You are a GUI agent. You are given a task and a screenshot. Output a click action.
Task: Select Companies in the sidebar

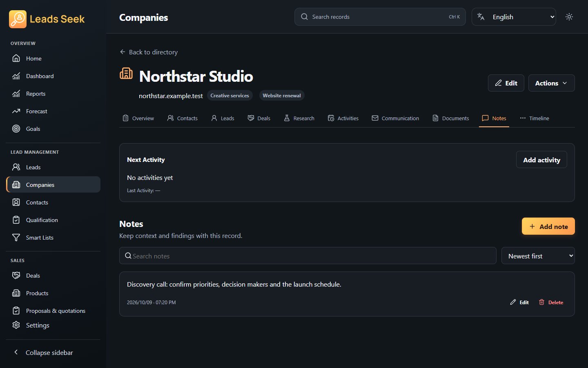tap(53, 185)
